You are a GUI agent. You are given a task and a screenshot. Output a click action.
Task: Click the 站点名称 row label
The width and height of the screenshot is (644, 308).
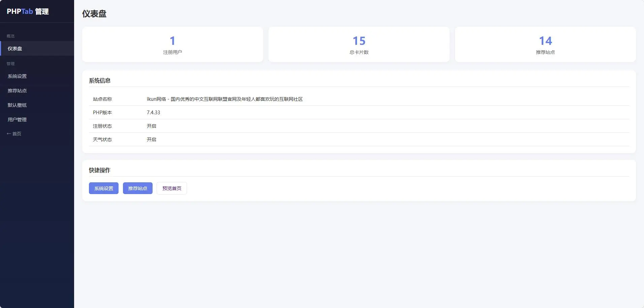[x=102, y=99]
